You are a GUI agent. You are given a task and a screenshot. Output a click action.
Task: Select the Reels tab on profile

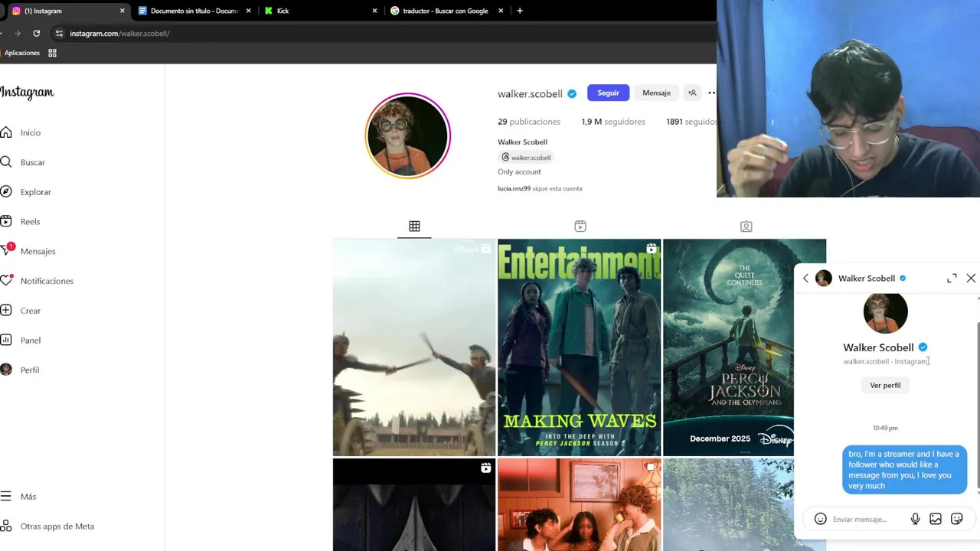[x=580, y=227]
